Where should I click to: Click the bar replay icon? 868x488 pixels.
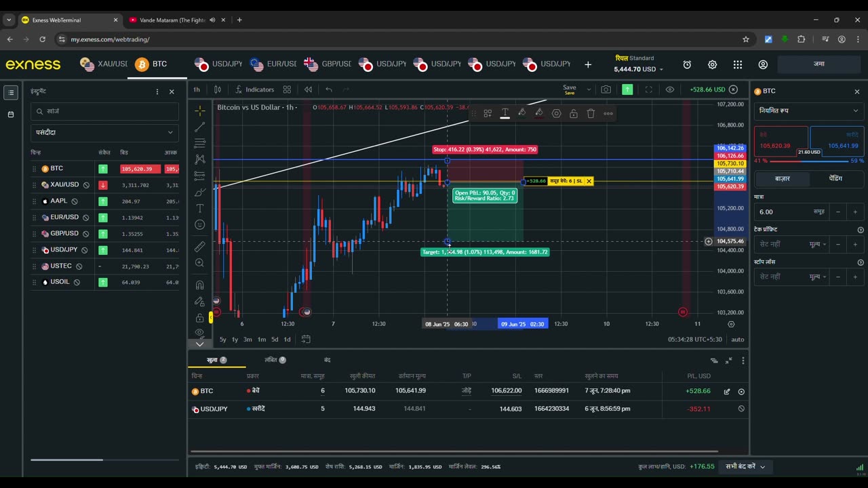(x=308, y=89)
